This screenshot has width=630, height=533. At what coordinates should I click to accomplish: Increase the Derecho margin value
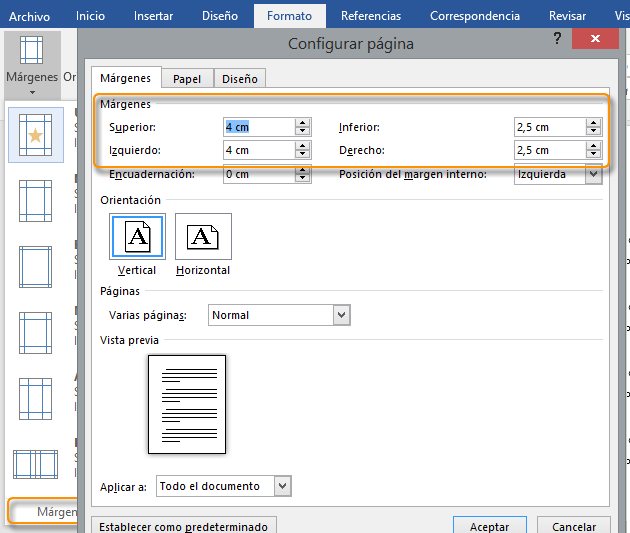coord(593,146)
